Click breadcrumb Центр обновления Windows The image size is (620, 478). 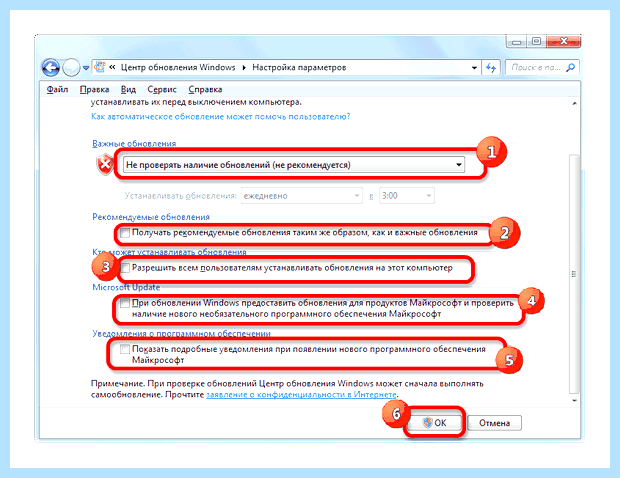tap(178, 68)
